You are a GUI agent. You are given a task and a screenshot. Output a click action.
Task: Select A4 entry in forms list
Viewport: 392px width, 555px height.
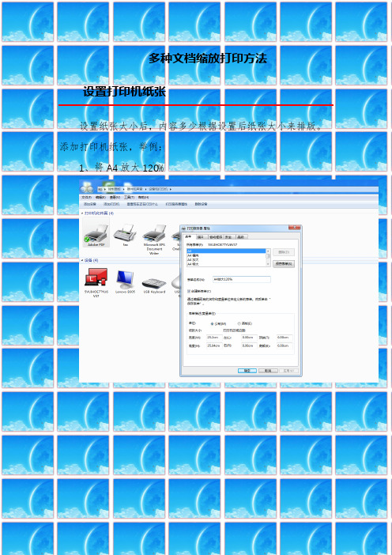click(x=226, y=251)
